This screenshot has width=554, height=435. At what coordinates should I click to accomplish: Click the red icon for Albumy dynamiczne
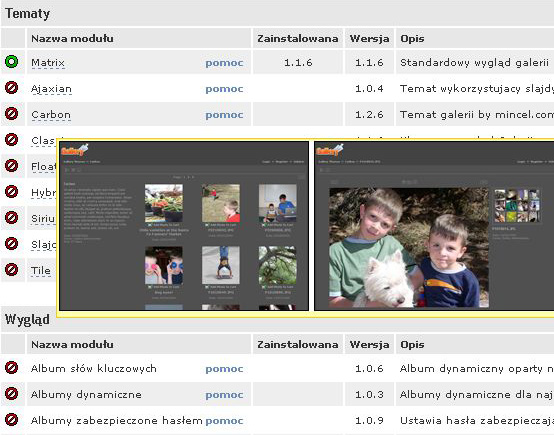click(x=11, y=394)
